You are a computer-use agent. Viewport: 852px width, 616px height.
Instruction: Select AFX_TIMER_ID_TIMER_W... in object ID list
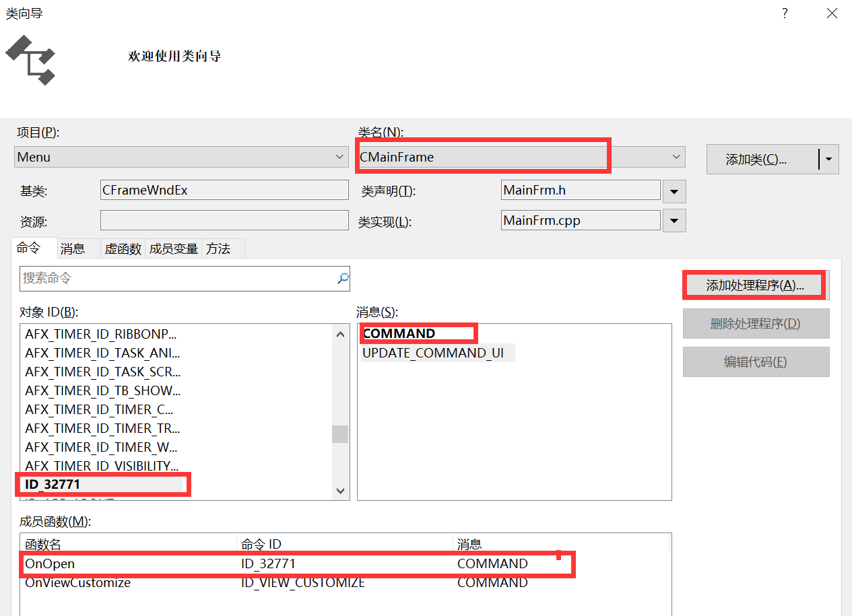pyautogui.click(x=102, y=447)
